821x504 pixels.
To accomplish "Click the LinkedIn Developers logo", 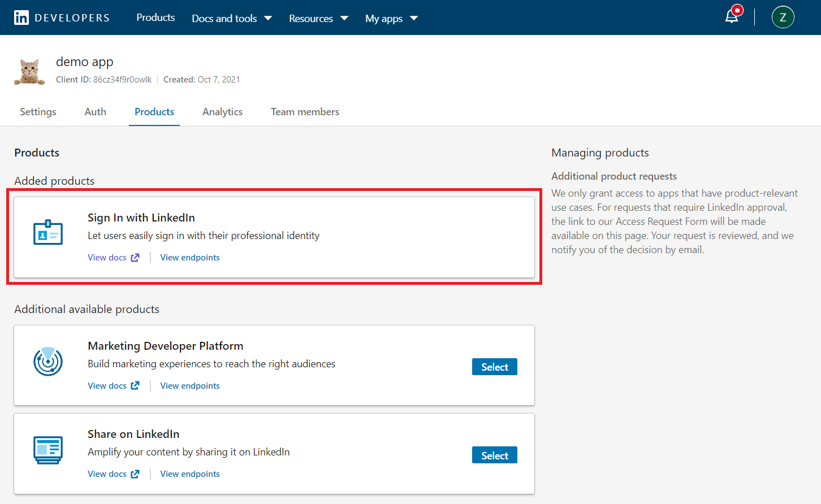I will click(62, 18).
